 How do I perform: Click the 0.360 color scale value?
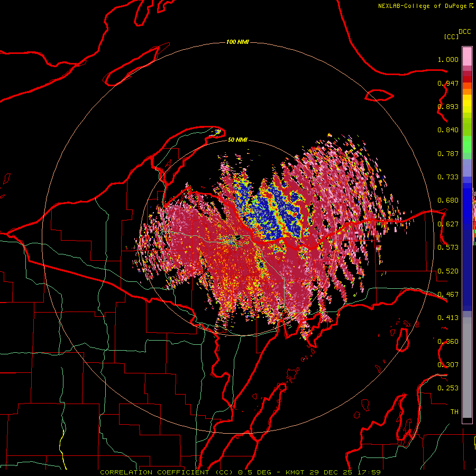448,342
